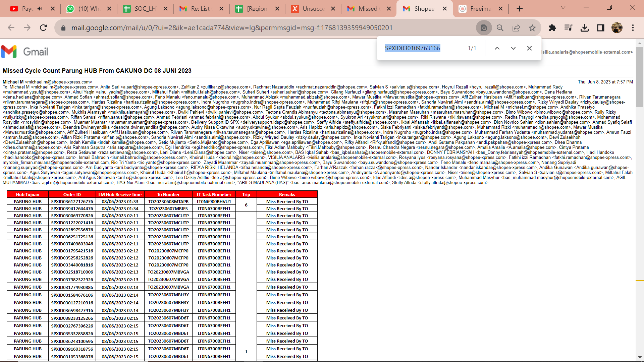Click the zoom out magnifier icon
Viewport: 644px width, 362px height.
coord(500,28)
